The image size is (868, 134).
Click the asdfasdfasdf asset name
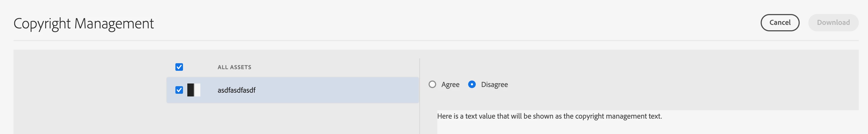[x=236, y=90]
